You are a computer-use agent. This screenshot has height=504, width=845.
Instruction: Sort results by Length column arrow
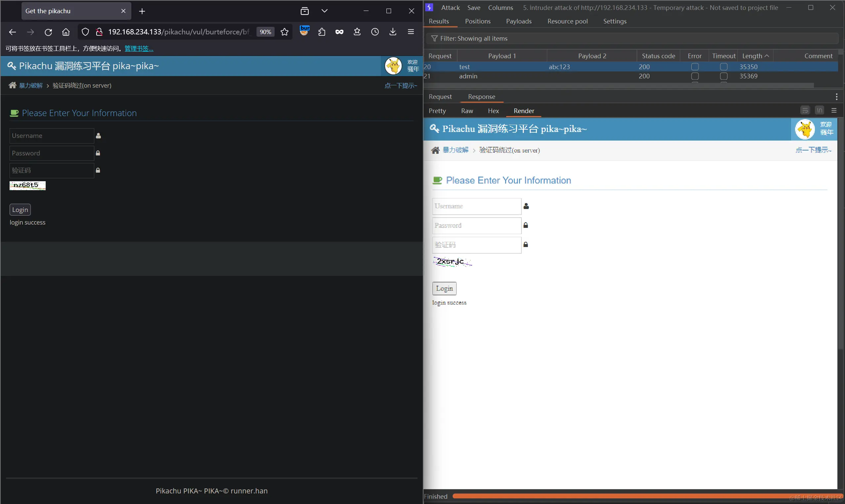tap(767, 56)
